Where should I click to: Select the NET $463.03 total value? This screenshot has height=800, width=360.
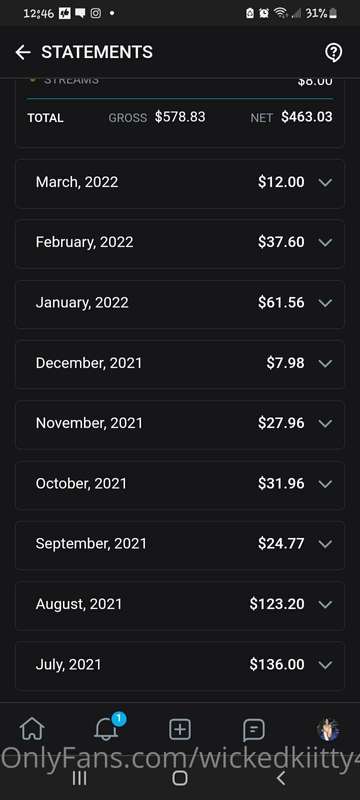pyautogui.click(x=307, y=117)
